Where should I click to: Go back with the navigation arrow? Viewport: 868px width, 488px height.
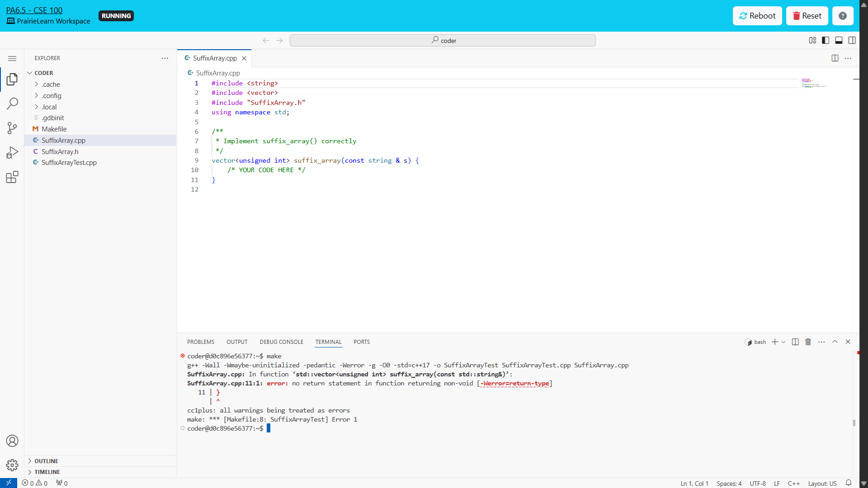coord(266,41)
